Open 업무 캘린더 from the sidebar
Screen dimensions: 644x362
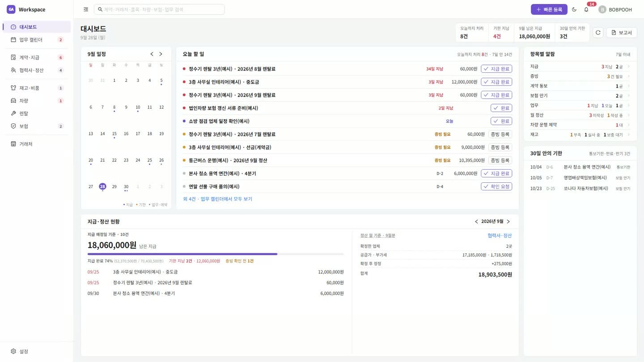[x=37, y=40]
